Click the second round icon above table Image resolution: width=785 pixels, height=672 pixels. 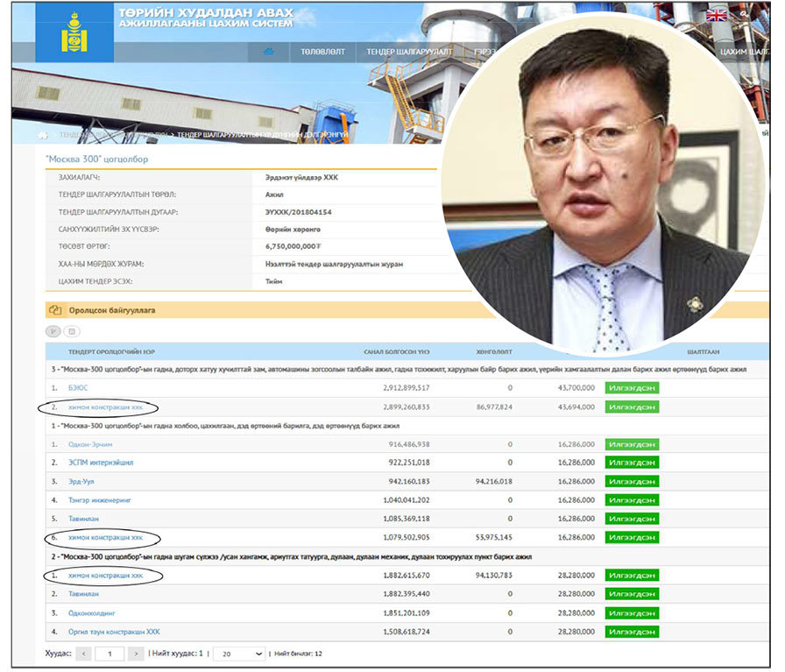point(72,331)
